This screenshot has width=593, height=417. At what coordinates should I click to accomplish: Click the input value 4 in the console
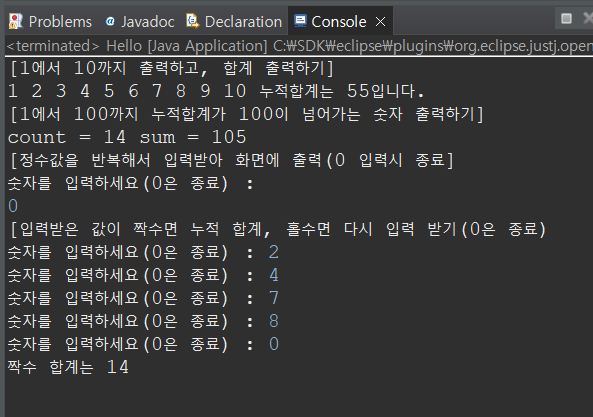274,275
